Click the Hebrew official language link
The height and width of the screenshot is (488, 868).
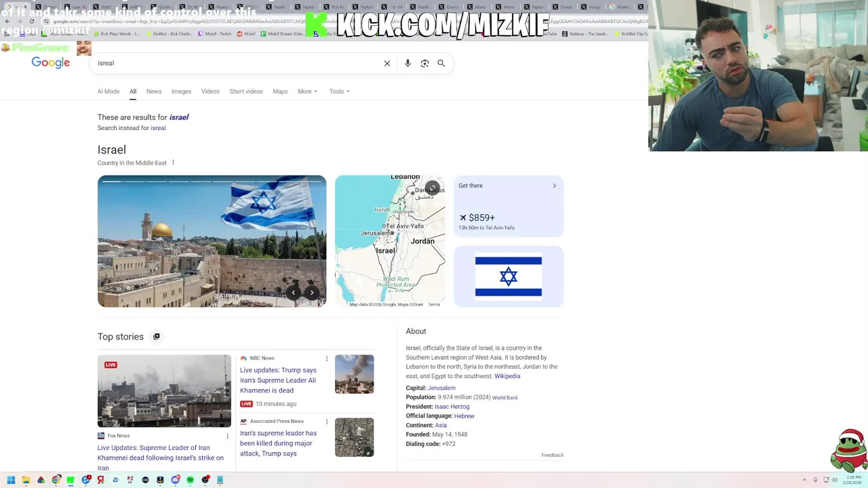[464, 416]
